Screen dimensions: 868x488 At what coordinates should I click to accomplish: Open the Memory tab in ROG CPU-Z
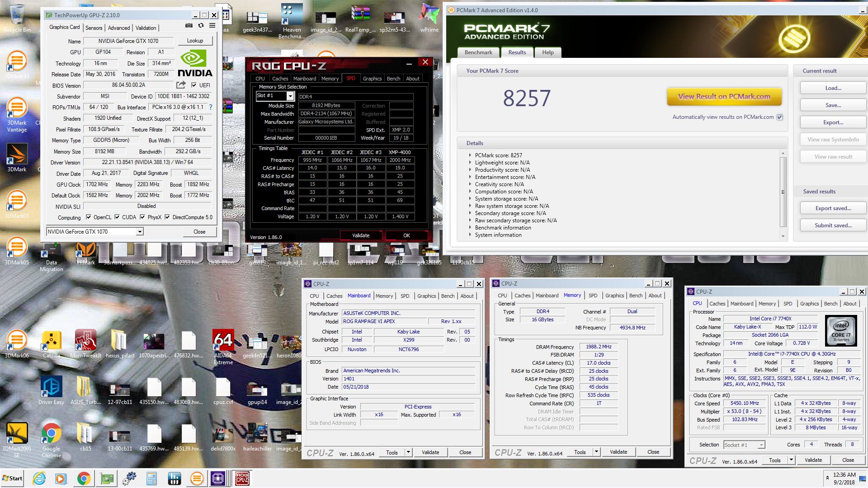330,79
